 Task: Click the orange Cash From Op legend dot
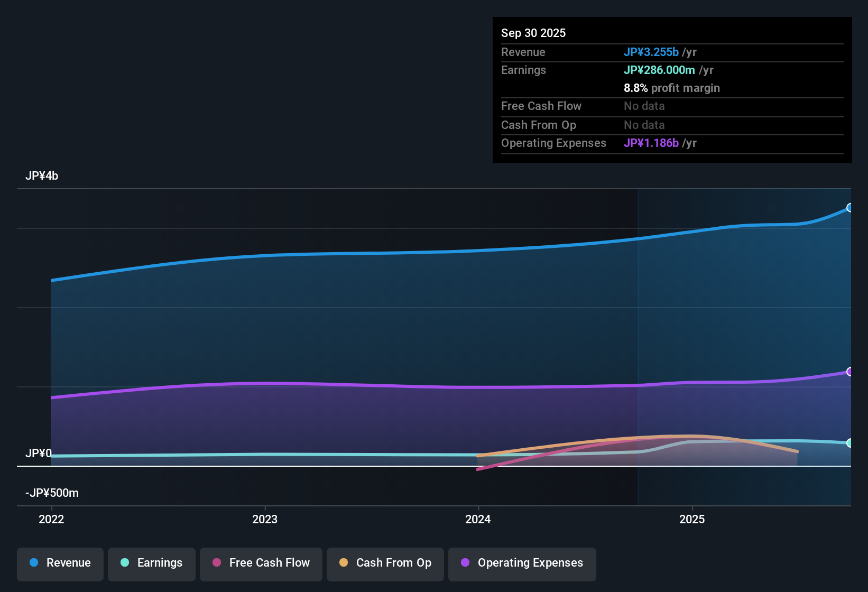pyautogui.click(x=343, y=563)
